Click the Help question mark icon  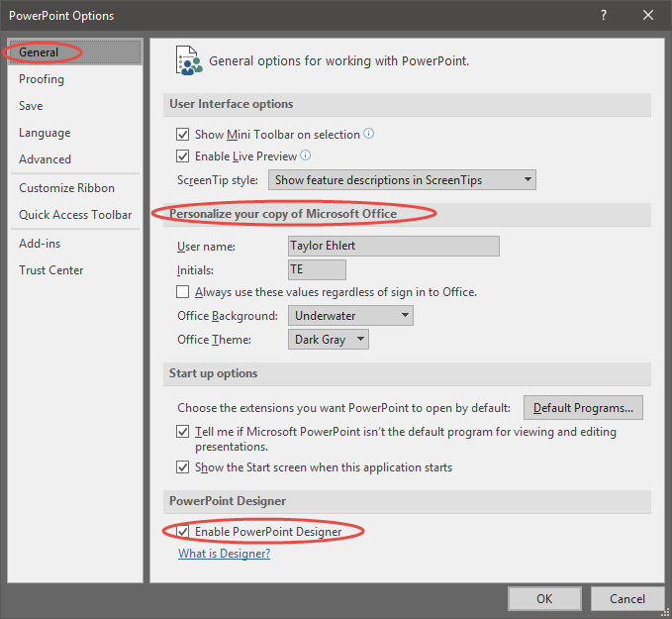click(x=604, y=16)
